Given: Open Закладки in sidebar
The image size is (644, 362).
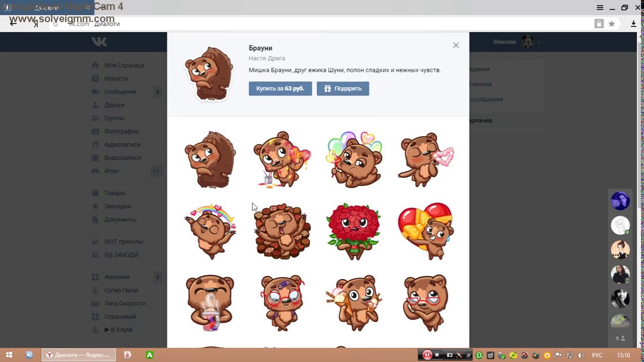Looking at the screenshot, I should pos(117,206).
